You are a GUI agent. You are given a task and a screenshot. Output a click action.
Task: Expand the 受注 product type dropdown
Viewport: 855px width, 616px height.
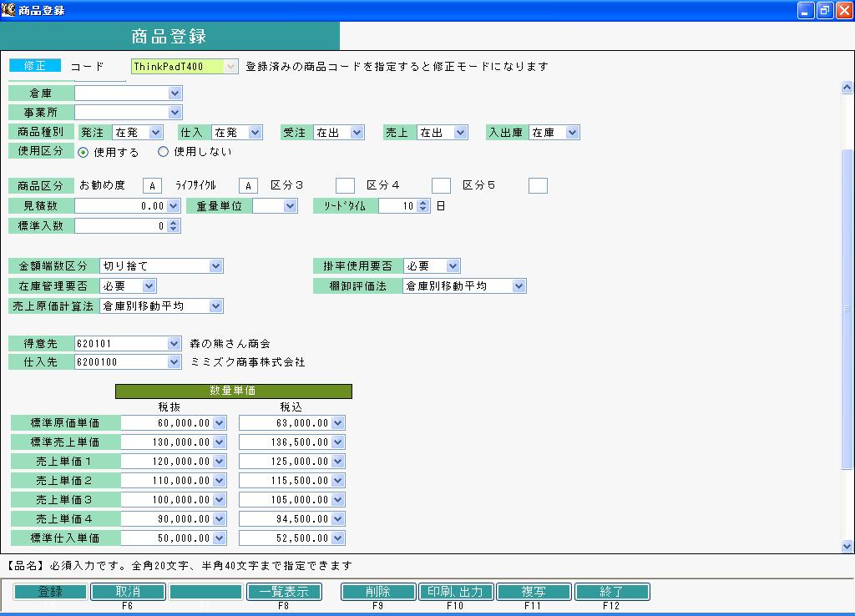tap(357, 133)
